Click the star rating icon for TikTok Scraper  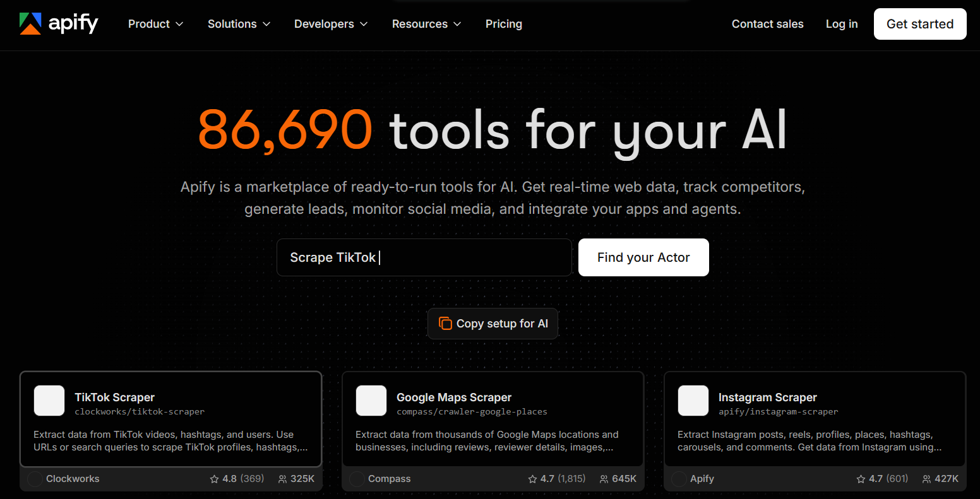214,479
